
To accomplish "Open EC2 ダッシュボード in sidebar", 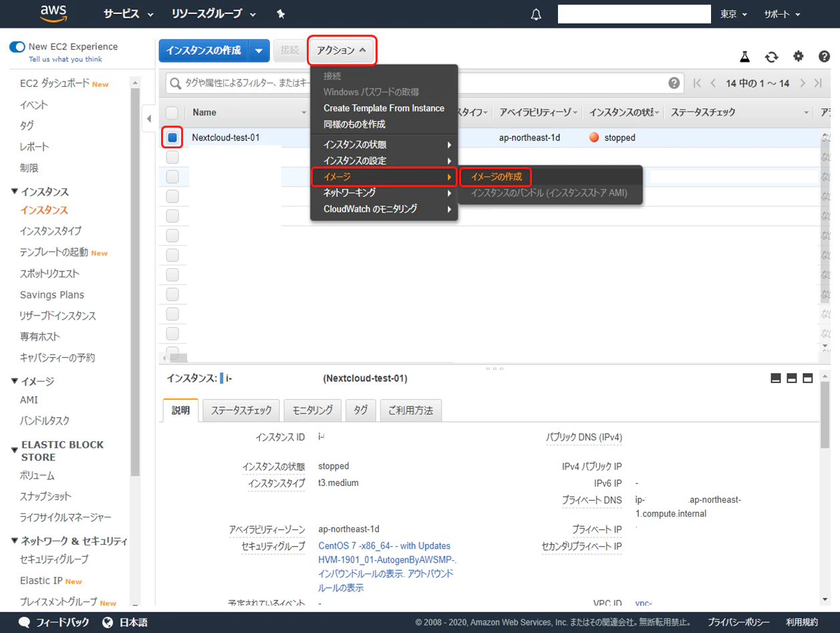I will (x=55, y=84).
